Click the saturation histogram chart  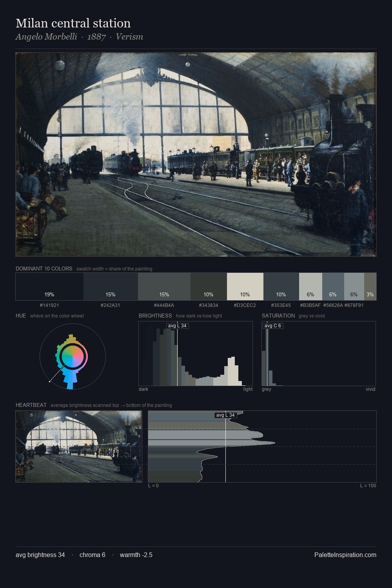(319, 354)
